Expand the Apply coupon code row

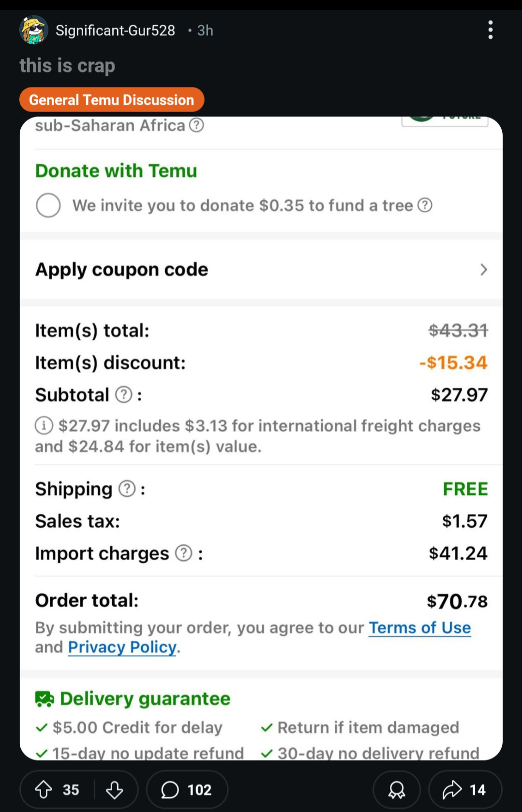tap(261, 269)
